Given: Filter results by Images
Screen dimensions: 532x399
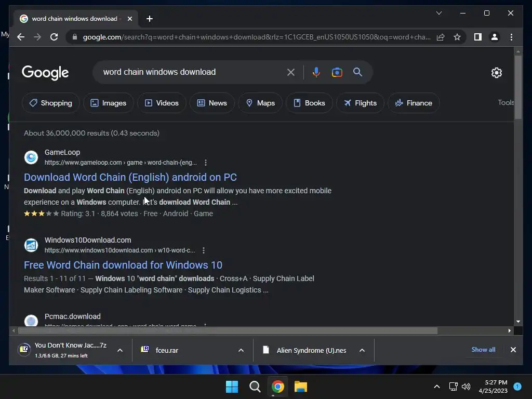Looking at the screenshot, I should click(109, 103).
